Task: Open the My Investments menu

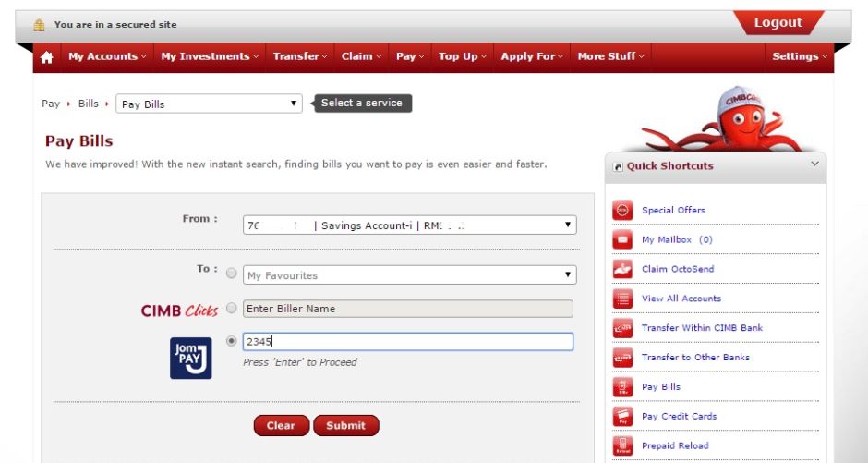Action: (210, 56)
